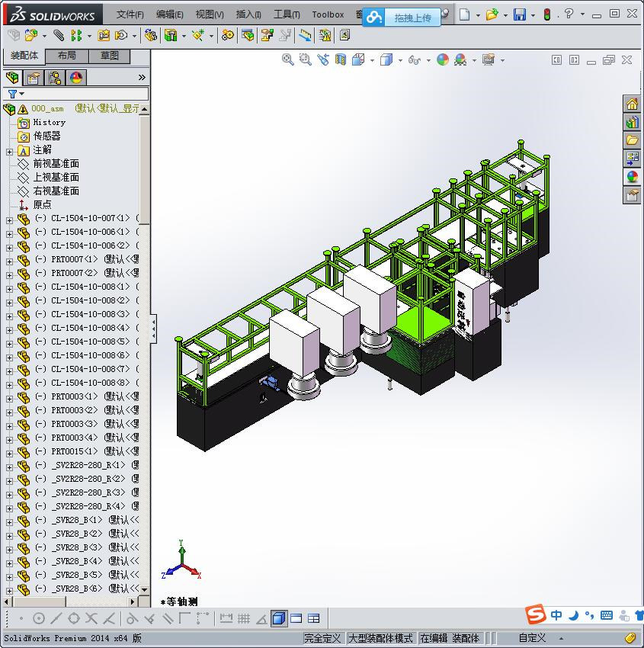Click the Insert Components icon
The height and width of the screenshot is (648, 644).
(30, 36)
